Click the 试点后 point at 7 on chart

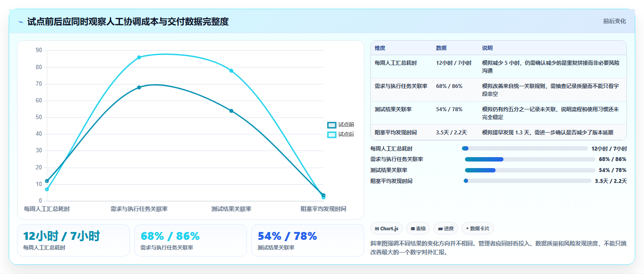click(x=47, y=189)
